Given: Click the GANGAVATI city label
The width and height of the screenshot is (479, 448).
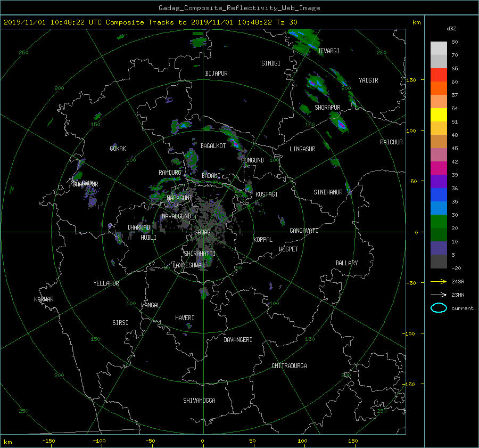Looking at the screenshot, I should pyautogui.click(x=304, y=231).
